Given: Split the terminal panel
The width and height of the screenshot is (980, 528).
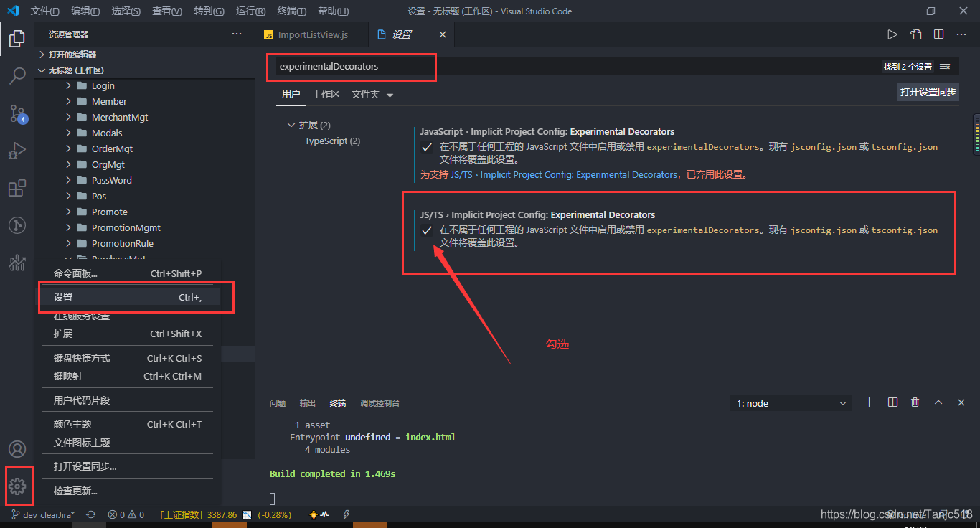Looking at the screenshot, I should coord(892,402).
